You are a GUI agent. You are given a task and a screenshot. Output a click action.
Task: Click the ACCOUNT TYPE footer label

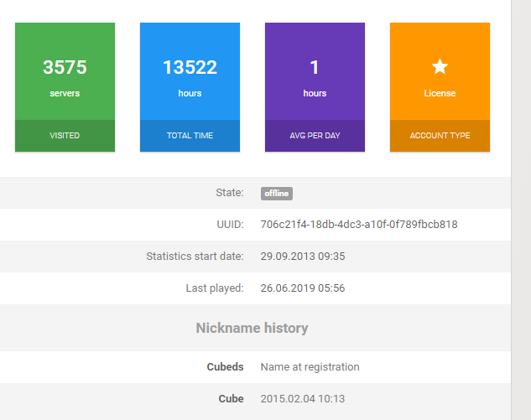tap(440, 135)
